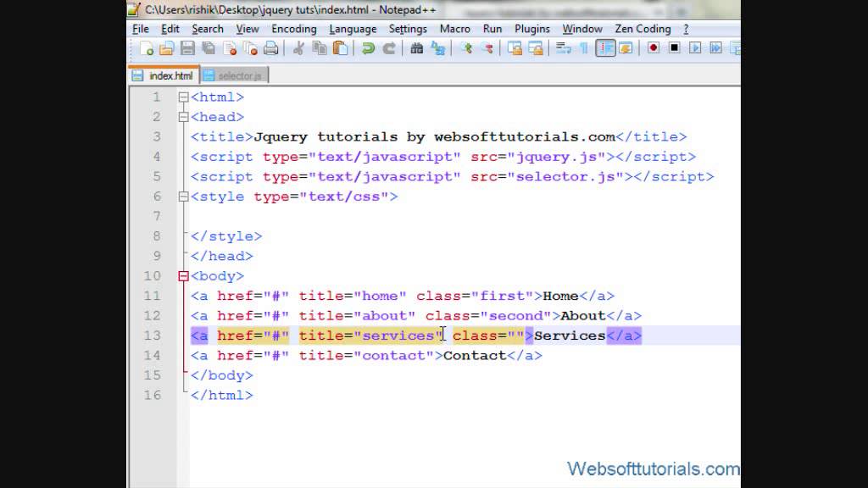Start macro recording with the red circle
Screen dimensions: 868x488
654,48
